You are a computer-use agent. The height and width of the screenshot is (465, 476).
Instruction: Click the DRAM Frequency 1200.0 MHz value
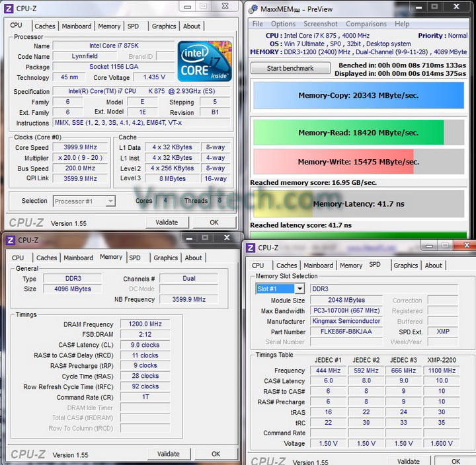point(145,324)
